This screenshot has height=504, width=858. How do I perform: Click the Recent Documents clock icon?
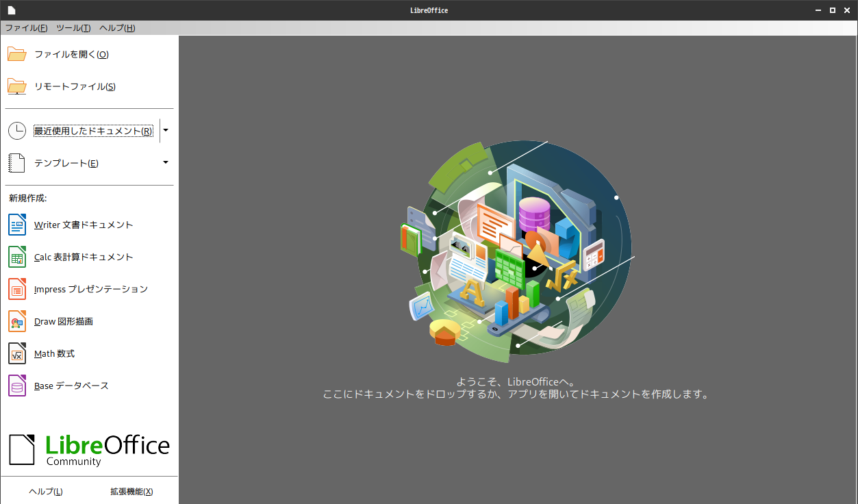pos(16,131)
